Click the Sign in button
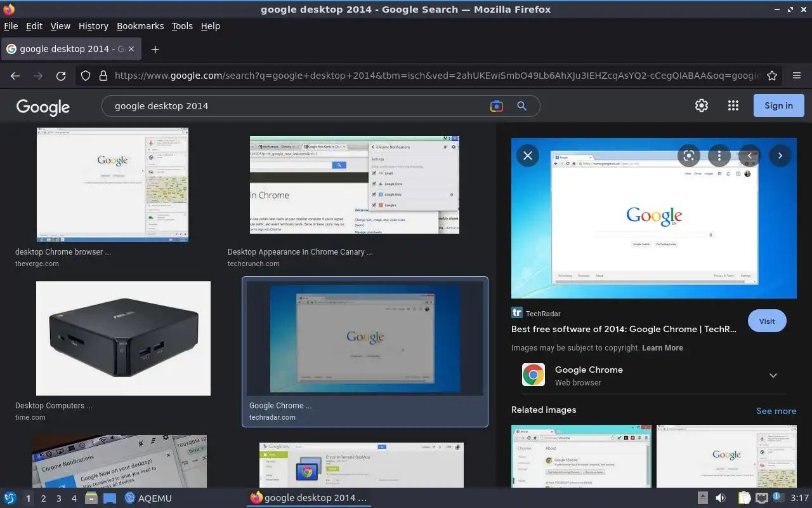 pos(778,105)
